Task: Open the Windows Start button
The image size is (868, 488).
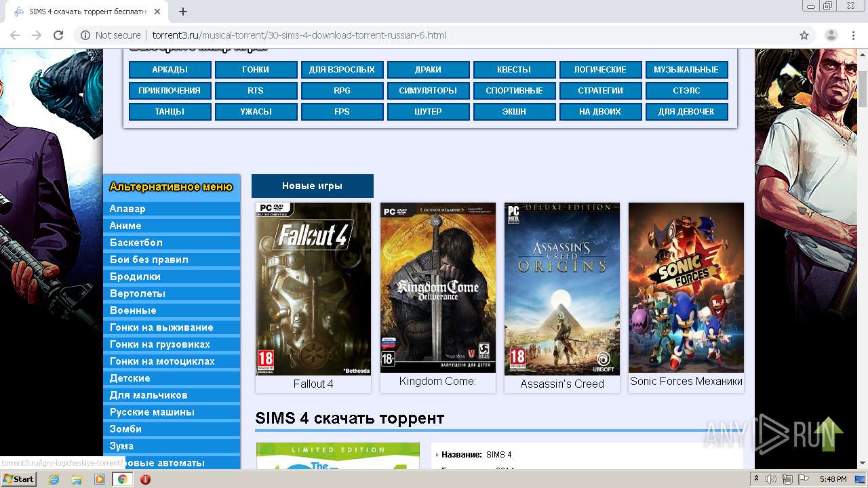Action: [x=18, y=479]
